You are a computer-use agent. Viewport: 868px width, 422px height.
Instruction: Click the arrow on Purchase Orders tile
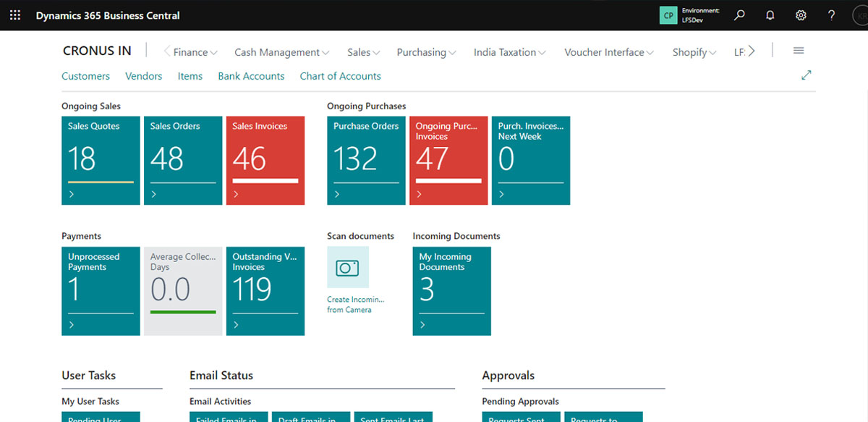coord(337,195)
